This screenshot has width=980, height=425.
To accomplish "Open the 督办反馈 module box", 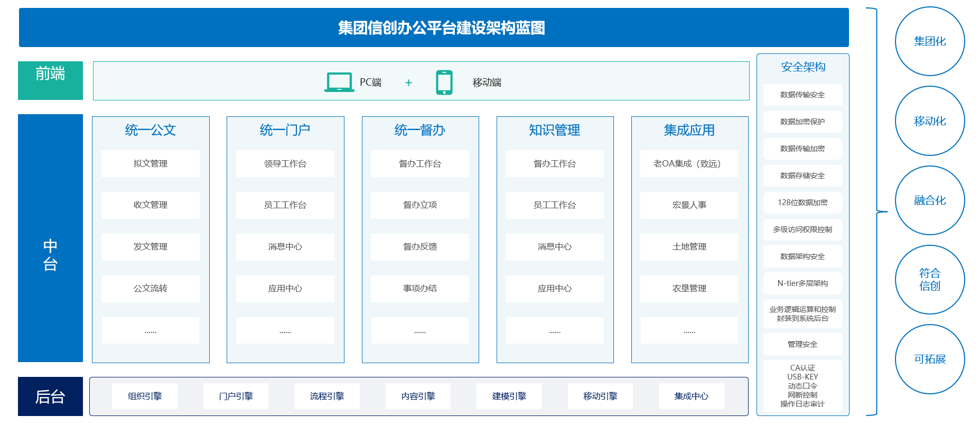I will coord(420,247).
